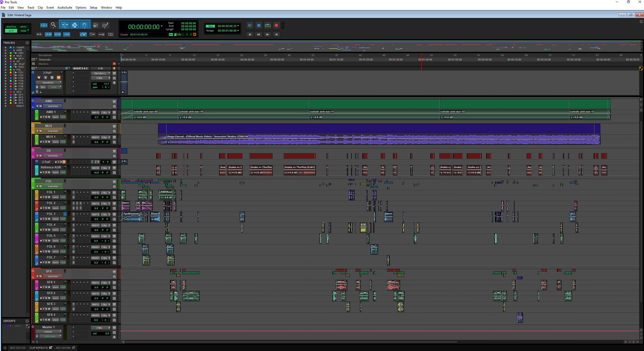Select the Grabber hand tool
The image size is (644, 351).
[85, 25]
